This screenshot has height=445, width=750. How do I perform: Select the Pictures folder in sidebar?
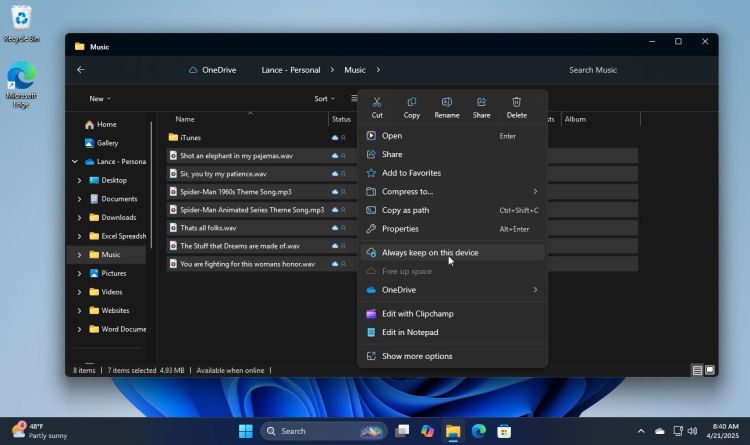[113, 273]
